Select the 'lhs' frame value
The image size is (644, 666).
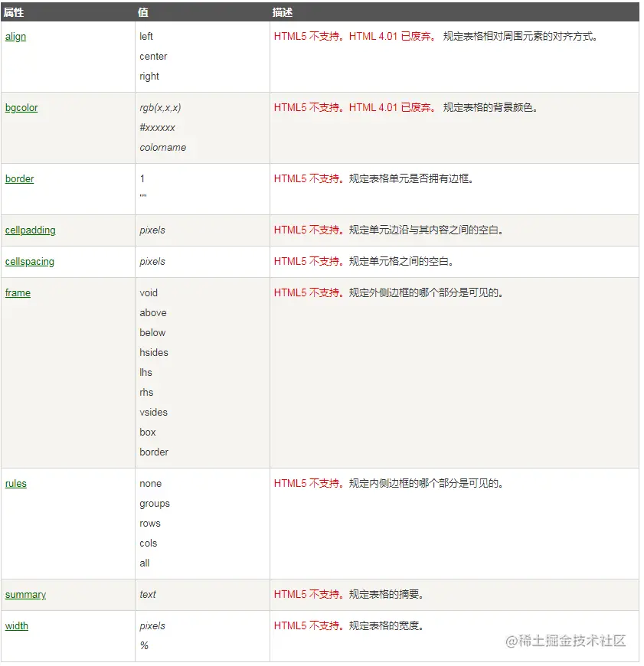click(x=145, y=373)
